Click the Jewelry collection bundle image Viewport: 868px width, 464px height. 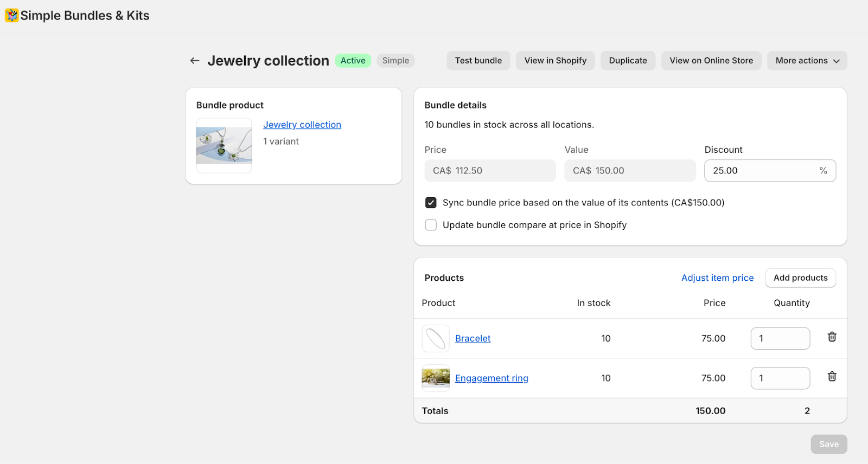pos(224,145)
